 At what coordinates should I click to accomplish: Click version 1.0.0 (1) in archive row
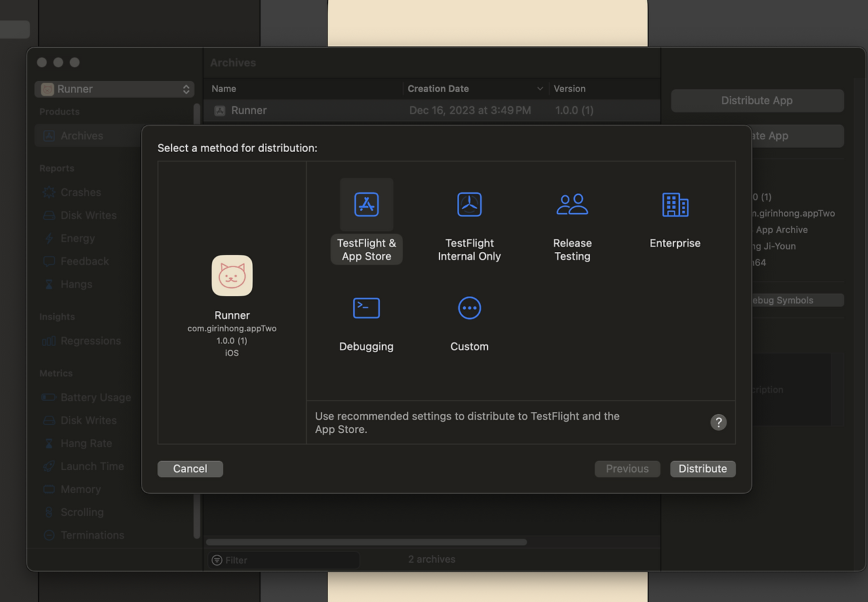coord(574,111)
